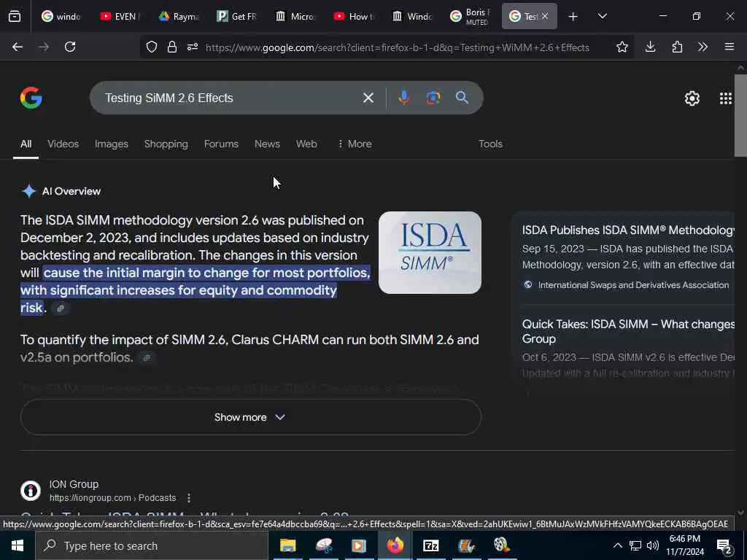This screenshot has height=560, width=747.
Task: Open the action center notifications
Action: 724,546
